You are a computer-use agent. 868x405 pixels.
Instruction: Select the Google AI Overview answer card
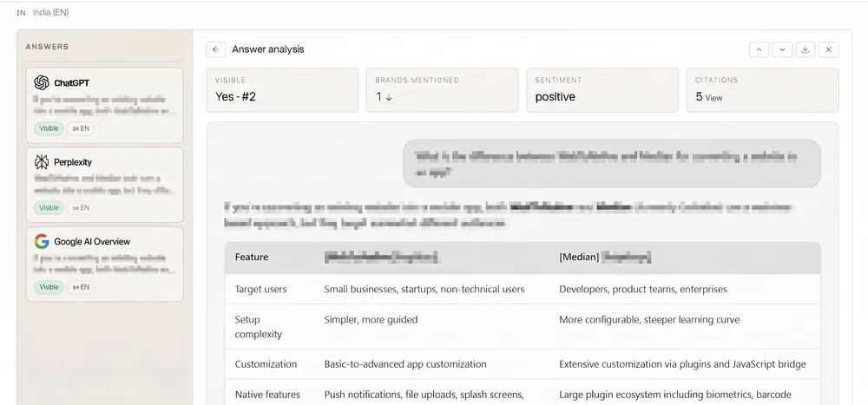pyautogui.click(x=105, y=264)
